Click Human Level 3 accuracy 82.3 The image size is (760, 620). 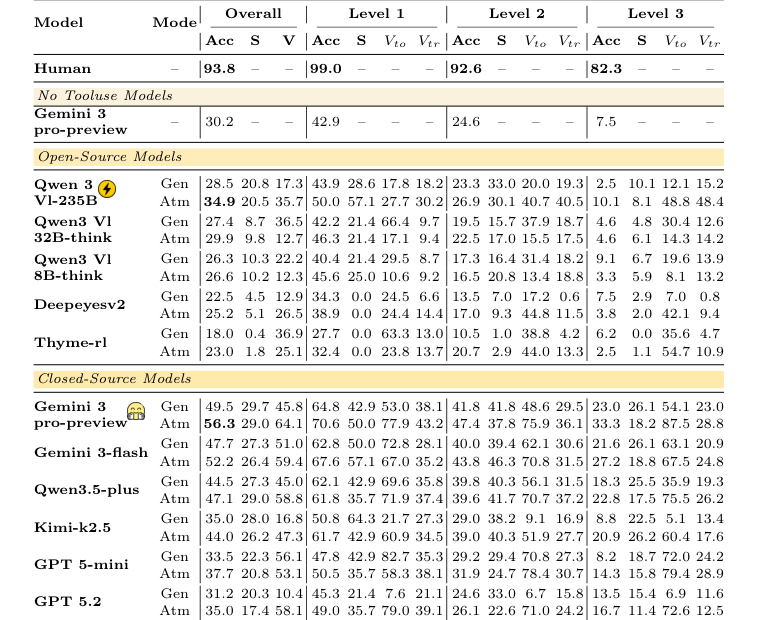(x=606, y=68)
